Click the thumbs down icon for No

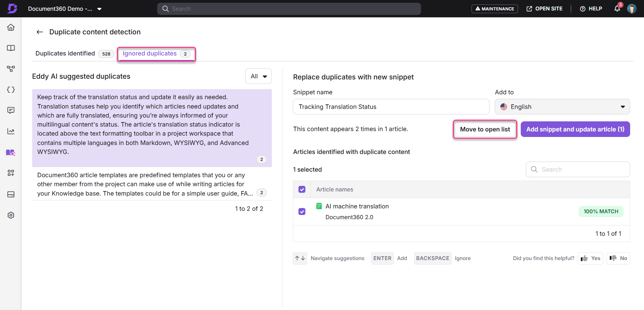click(x=613, y=258)
